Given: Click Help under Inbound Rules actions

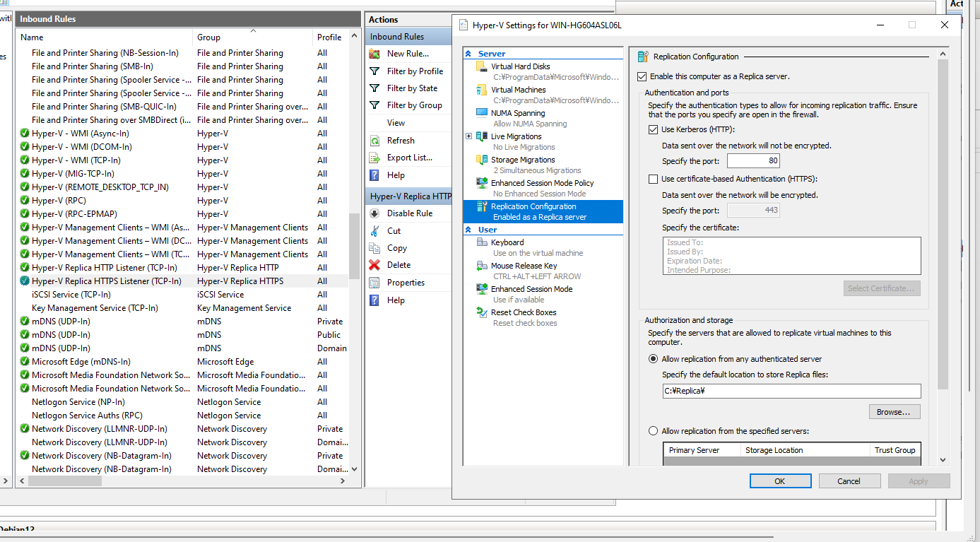Looking at the screenshot, I should pos(396,175).
